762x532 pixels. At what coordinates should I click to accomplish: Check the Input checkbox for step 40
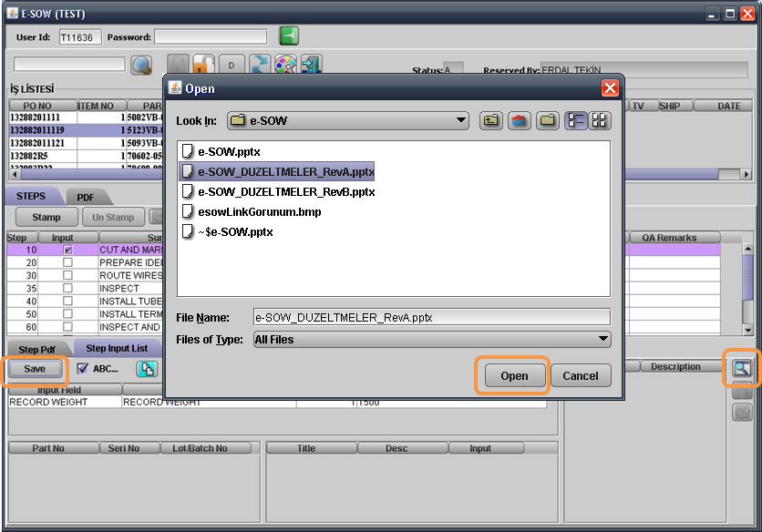(x=67, y=302)
